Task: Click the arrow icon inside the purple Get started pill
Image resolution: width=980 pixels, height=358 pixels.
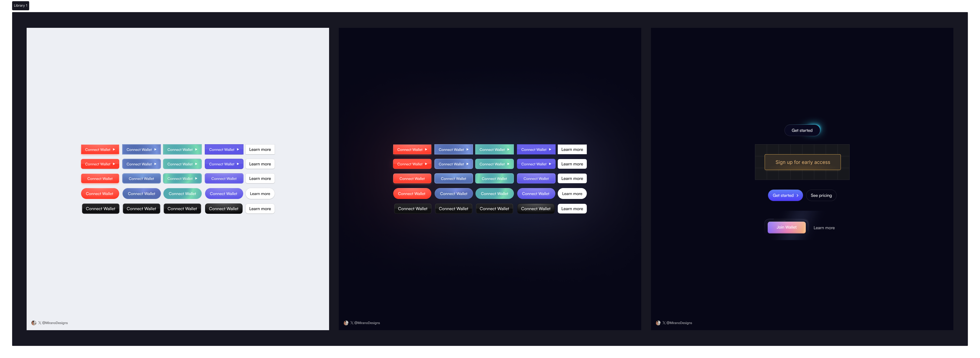Action: tap(797, 195)
